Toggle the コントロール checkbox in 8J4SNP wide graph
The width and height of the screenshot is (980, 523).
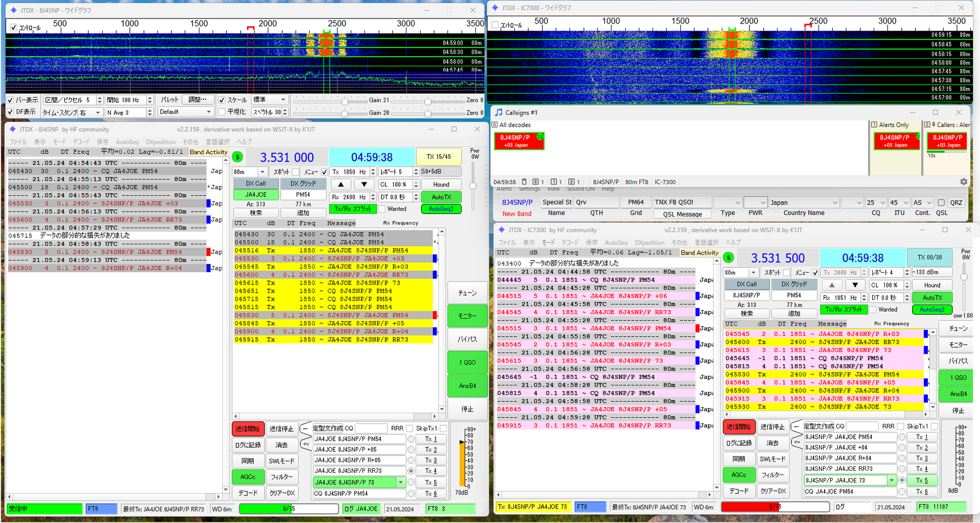(13, 28)
